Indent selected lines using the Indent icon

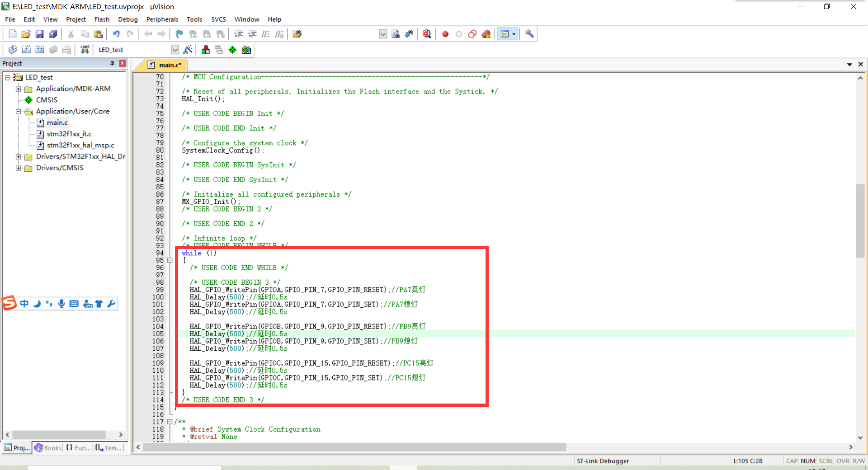click(x=239, y=34)
